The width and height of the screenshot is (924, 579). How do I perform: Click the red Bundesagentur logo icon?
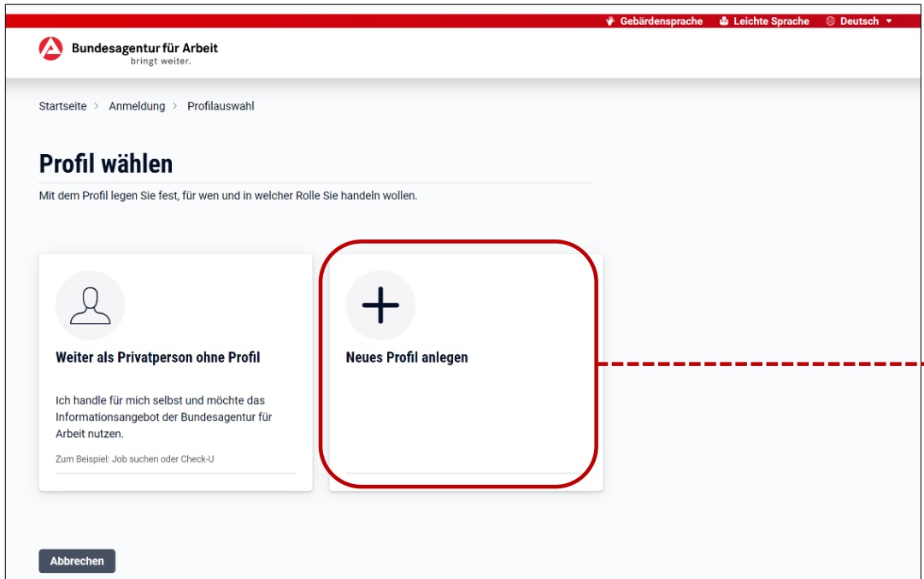coord(50,50)
